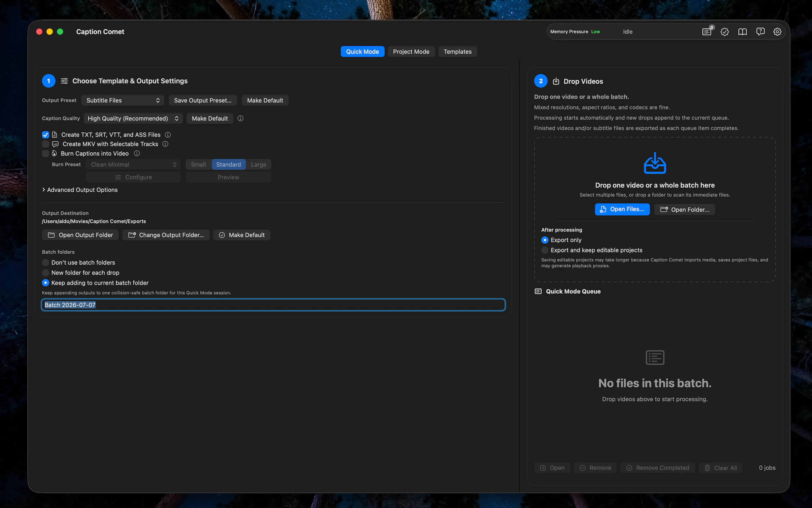Click Change Output Folder... button
812x508 pixels.
(166, 235)
